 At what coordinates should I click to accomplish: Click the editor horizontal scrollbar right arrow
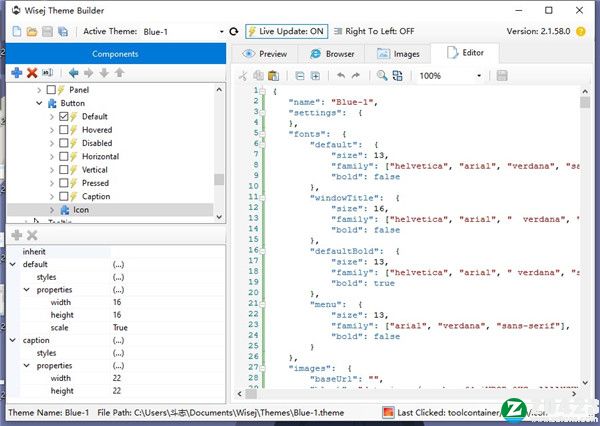574,393
